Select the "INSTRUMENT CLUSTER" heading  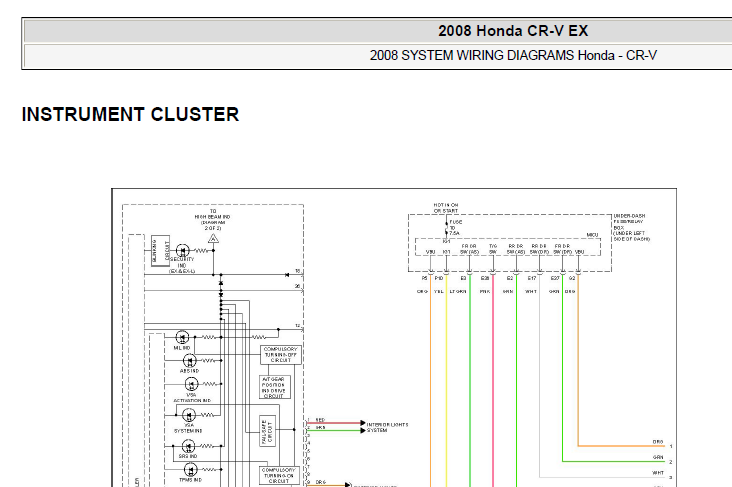pos(130,114)
